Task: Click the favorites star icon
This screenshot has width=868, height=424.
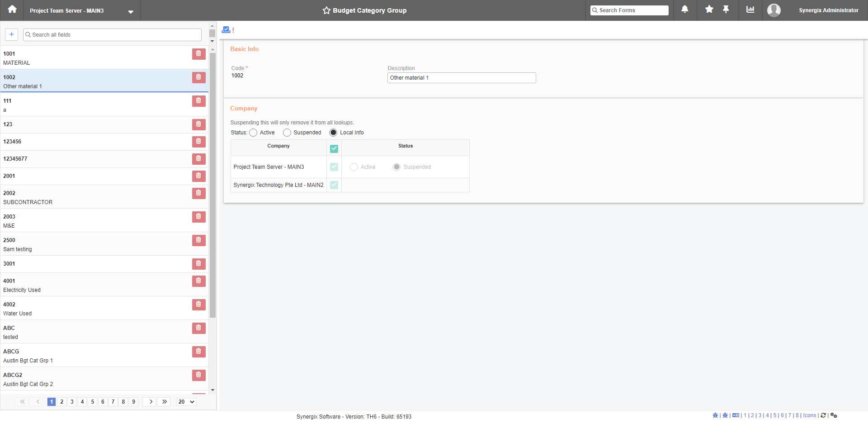Action: click(x=708, y=10)
